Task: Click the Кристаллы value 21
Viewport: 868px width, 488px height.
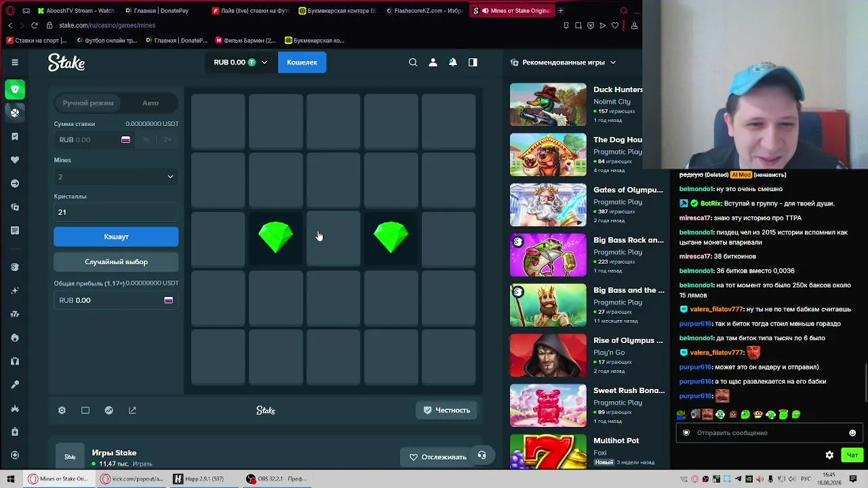Action: (116, 212)
